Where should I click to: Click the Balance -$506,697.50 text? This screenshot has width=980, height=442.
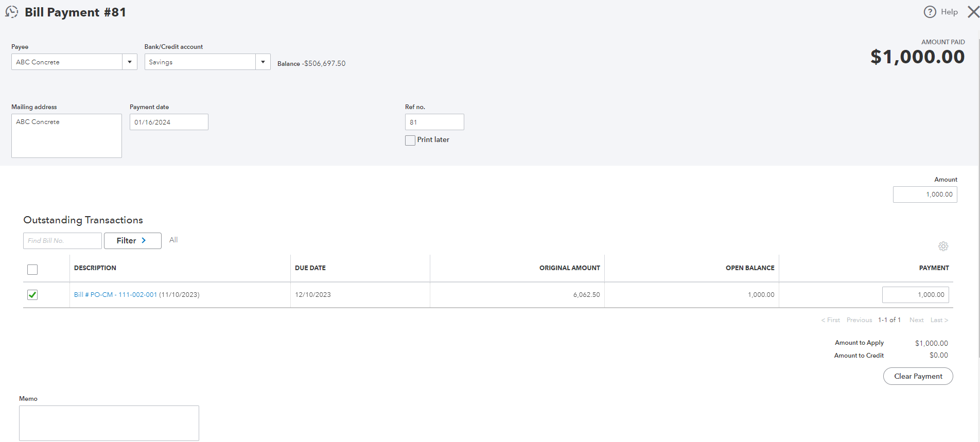(x=311, y=63)
